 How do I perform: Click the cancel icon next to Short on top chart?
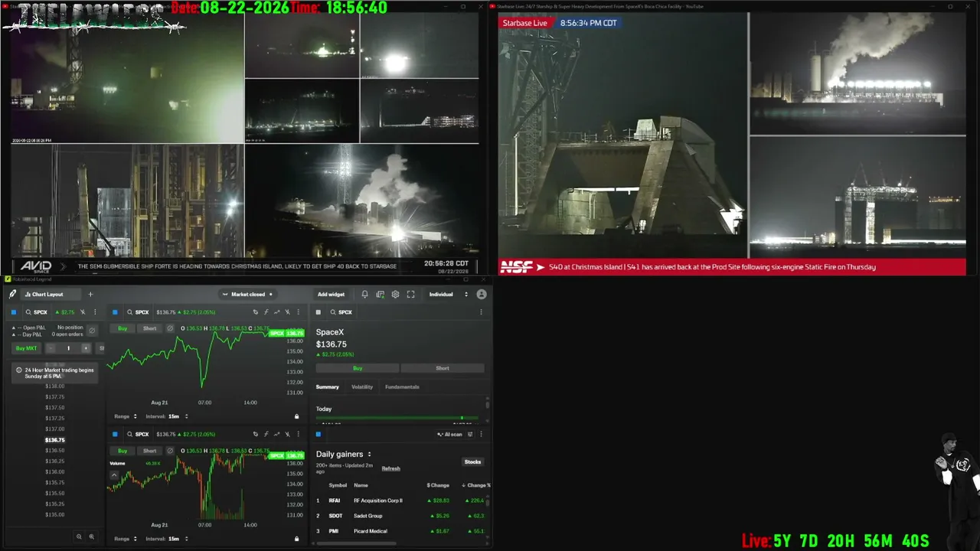point(170,328)
